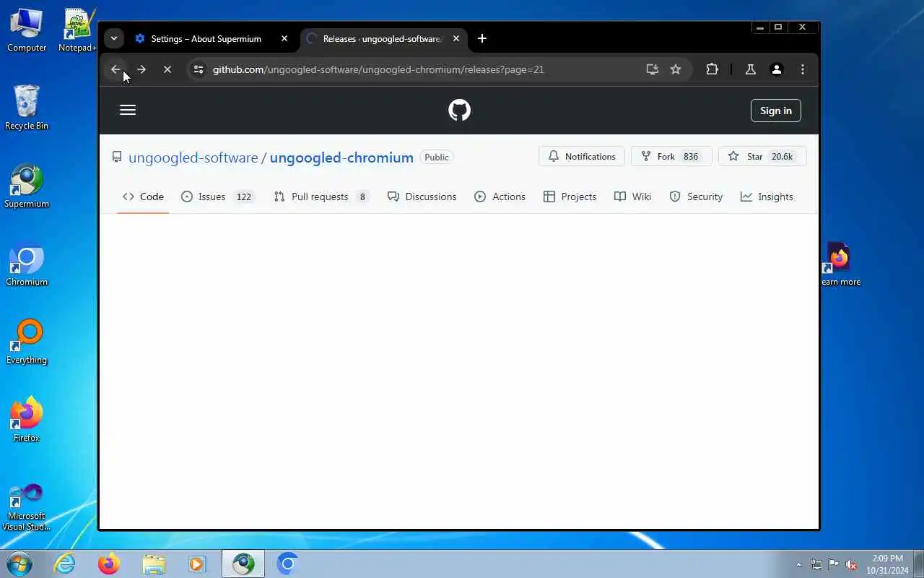Open the Discussions tab
The width and height of the screenshot is (924, 578).
click(422, 197)
